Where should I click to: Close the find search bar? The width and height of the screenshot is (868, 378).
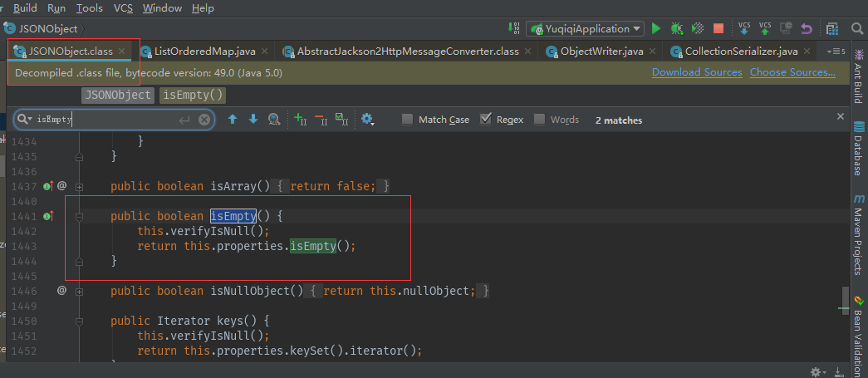pos(841,116)
